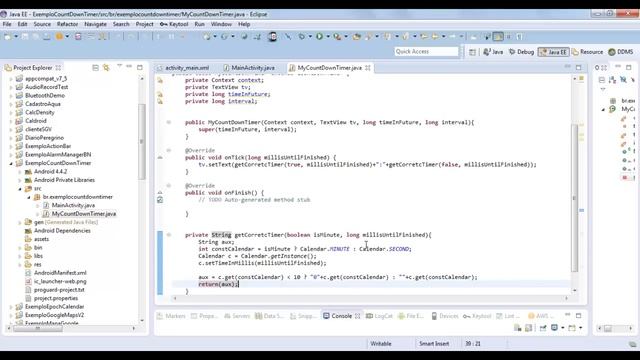Close the Console view tab

click(358, 316)
